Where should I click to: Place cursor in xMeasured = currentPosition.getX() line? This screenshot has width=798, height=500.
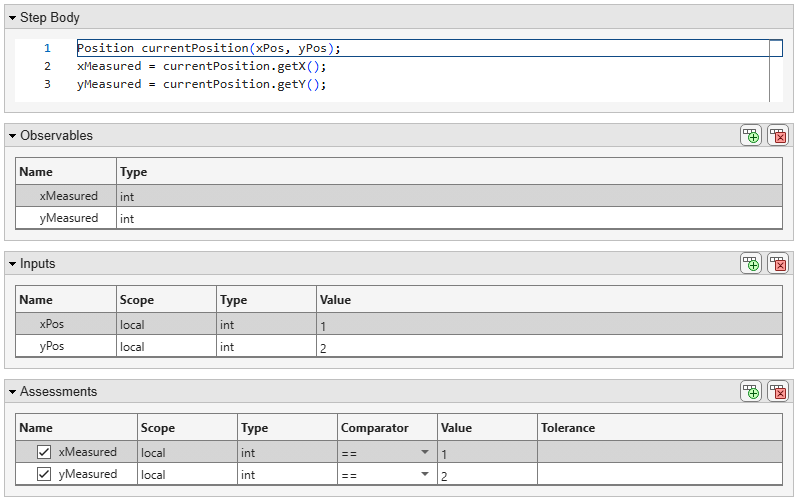tap(202, 66)
